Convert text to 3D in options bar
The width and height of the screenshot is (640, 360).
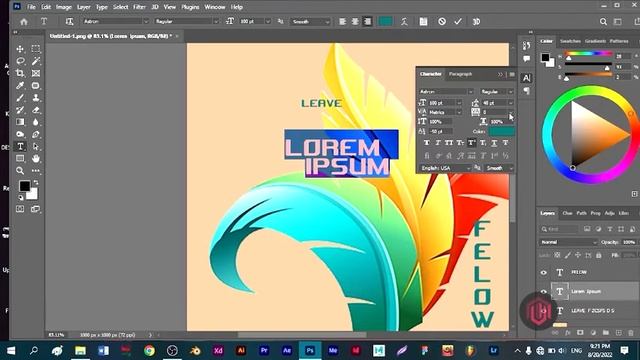tap(476, 22)
